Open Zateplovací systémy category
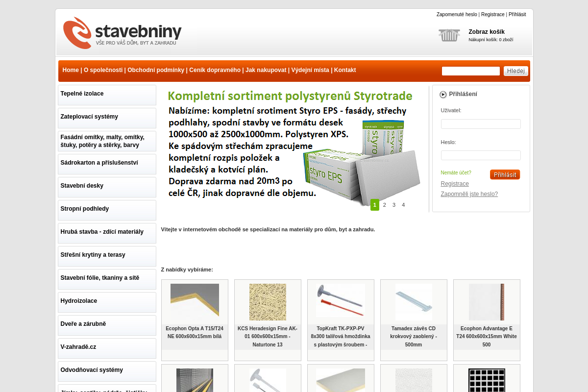Image resolution: width=588 pixels, height=392 pixels. click(107, 118)
